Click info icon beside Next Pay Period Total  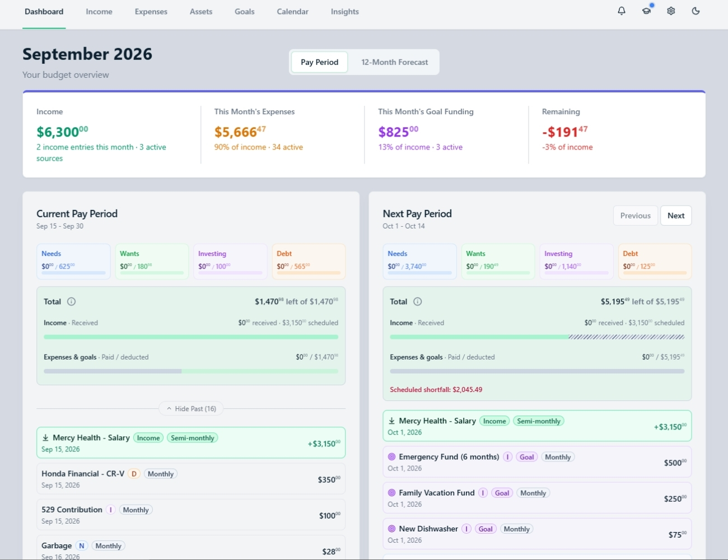coord(418,301)
